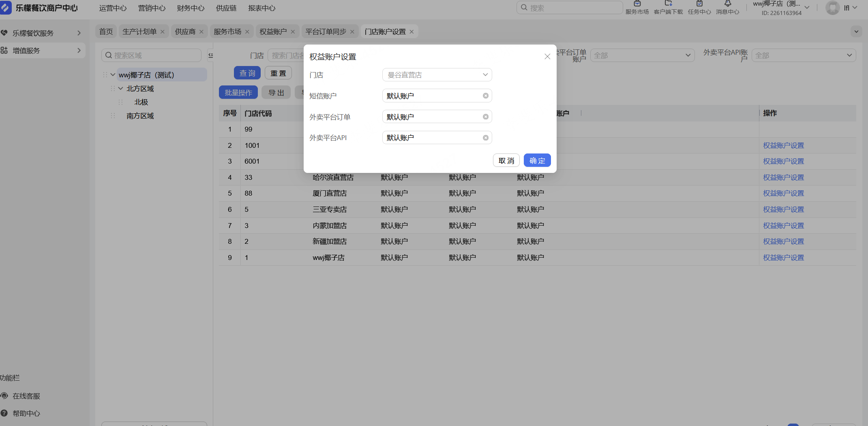Screen dimensions: 868x426
Task: Click the 搜索区域 input field
Action: [x=151, y=55]
